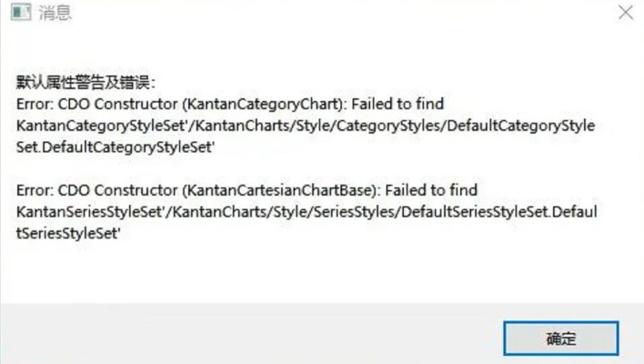
Task: Click "Error:" before the KantanCartesianChartBase message
Action: (x=35, y=190)
